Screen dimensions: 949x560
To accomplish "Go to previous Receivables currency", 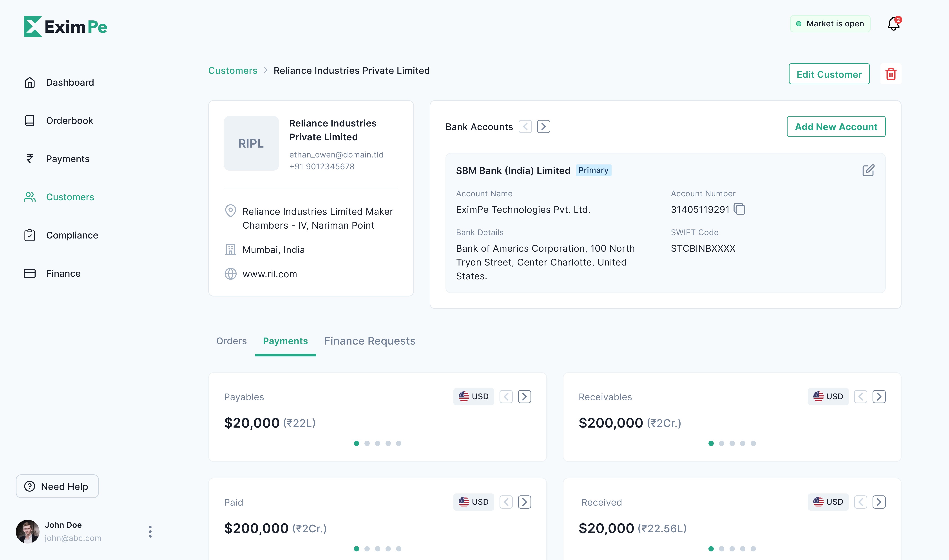I will (860, 396).
